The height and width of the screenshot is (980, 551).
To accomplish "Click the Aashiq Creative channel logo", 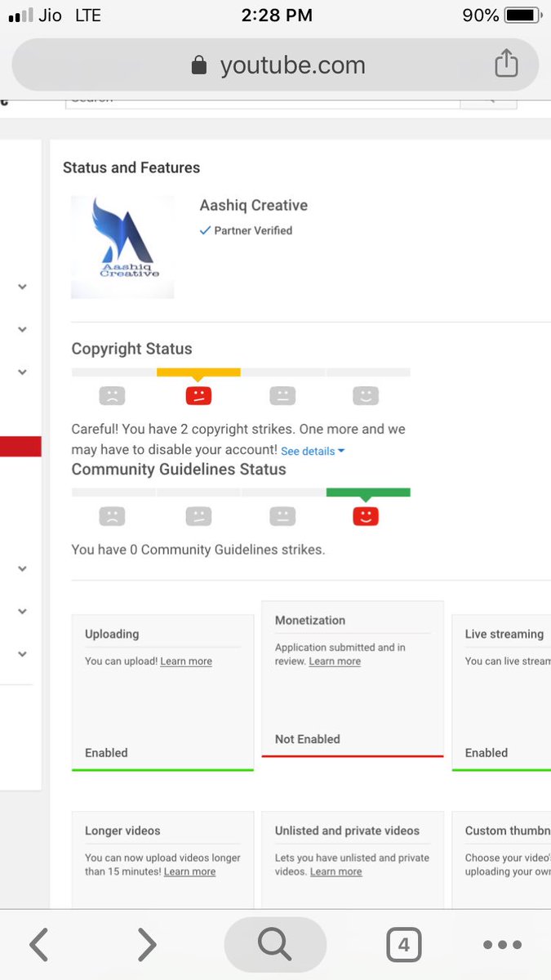I will click(x=122, y=247).
